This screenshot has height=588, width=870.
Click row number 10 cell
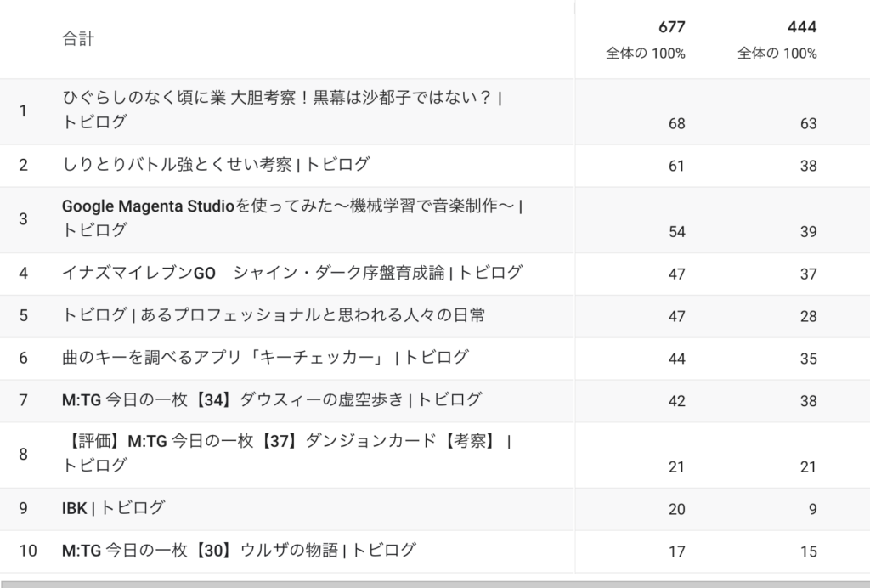[x=27, y=551]
